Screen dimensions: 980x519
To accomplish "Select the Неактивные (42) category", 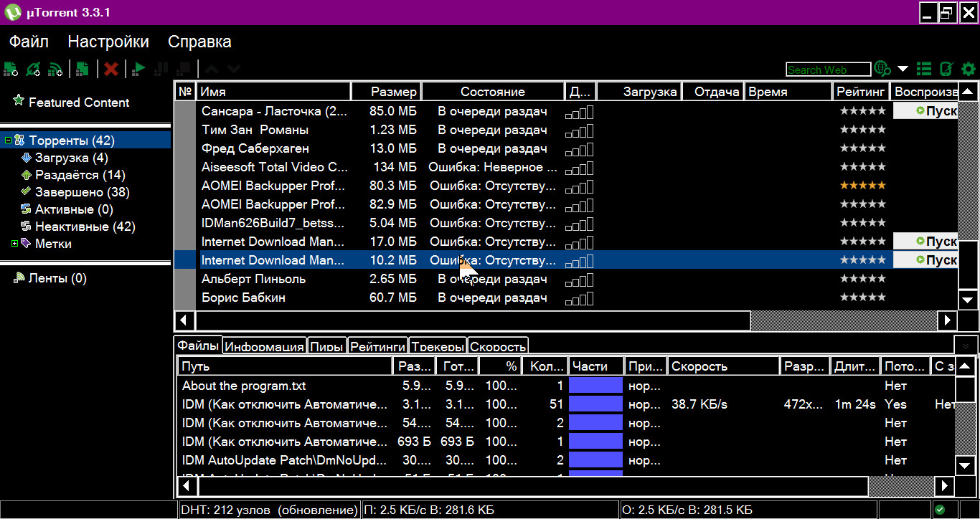I will tap(85, 227).
